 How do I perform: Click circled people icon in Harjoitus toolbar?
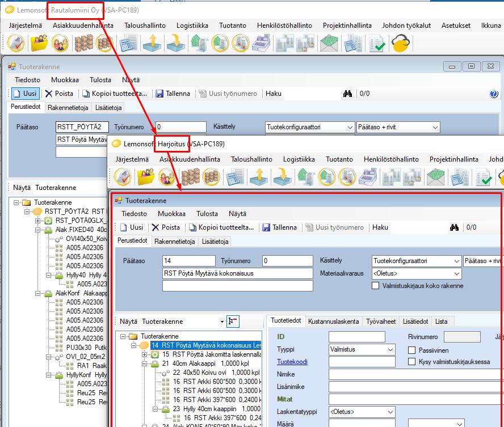[167, 177]
